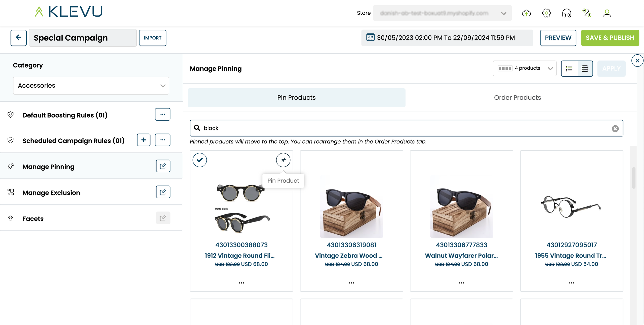The width and height of the screenshot is (644, 325).
Task: Go back using the arrow button
Action: 18,38
